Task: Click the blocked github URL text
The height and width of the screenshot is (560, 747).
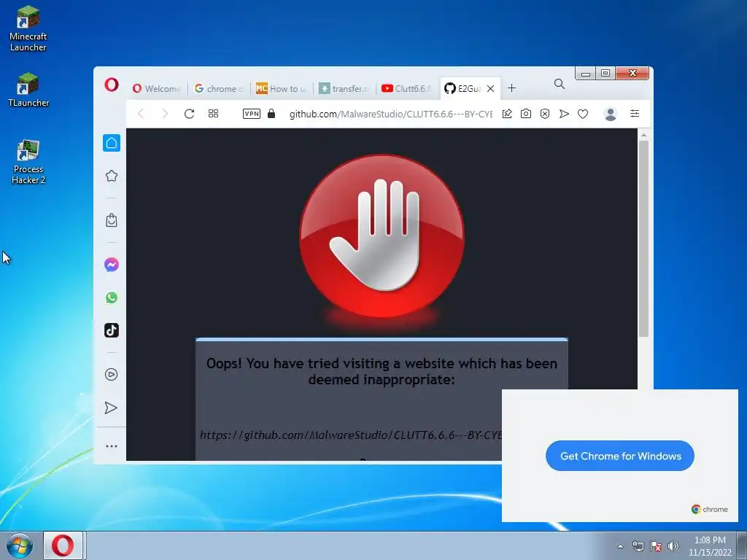Action: (x=351, y=435)
